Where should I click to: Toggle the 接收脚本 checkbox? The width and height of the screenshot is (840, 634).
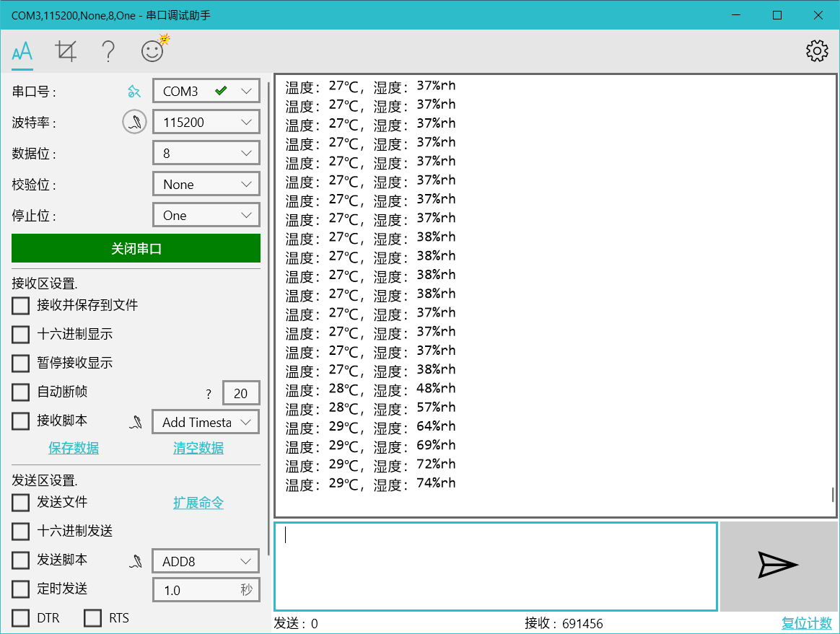(x=20, y=421)
